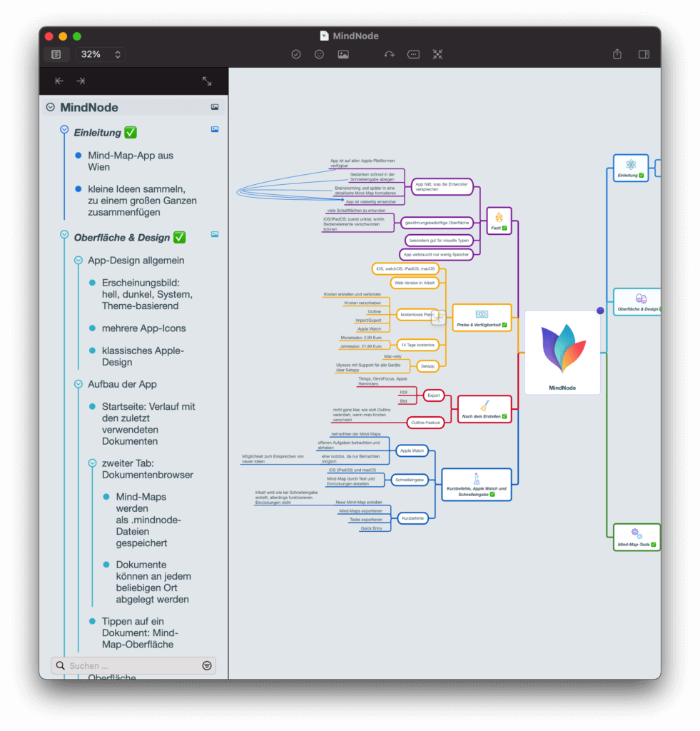Open the Share icon in the toolbar

coord(617,54)
